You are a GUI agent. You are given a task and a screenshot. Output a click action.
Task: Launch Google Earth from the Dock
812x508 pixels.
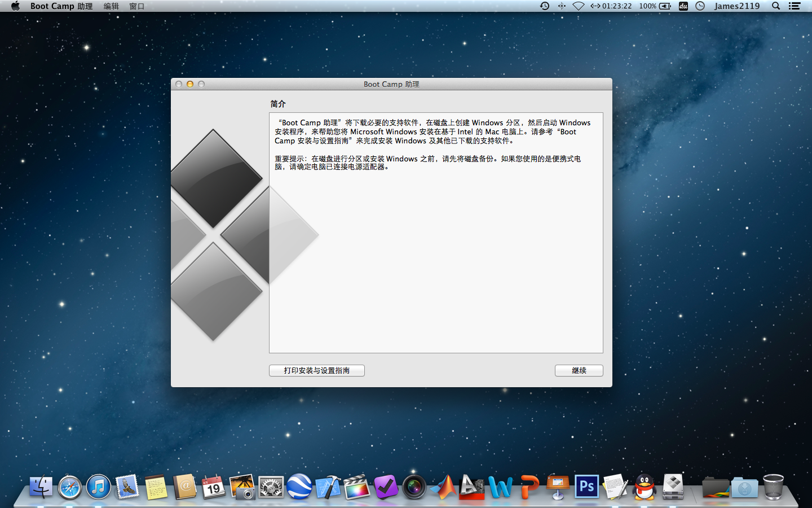coord(299,487)
